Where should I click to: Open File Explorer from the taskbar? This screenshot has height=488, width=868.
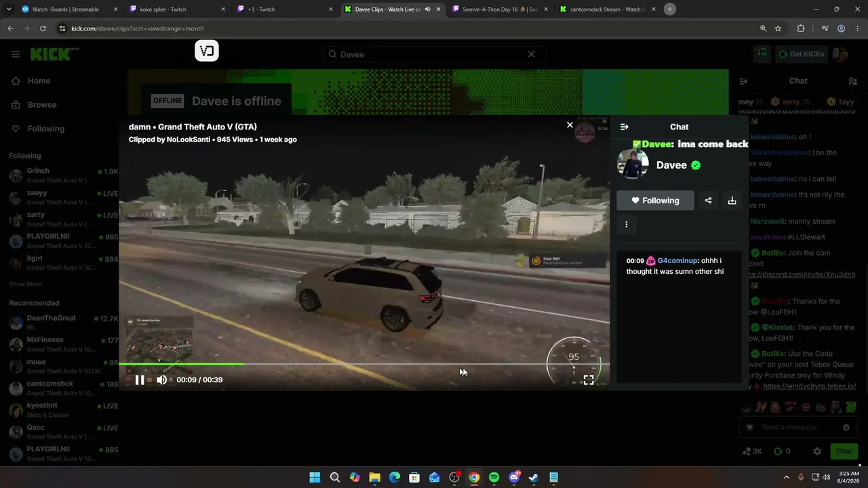click(x=374, y=477)
